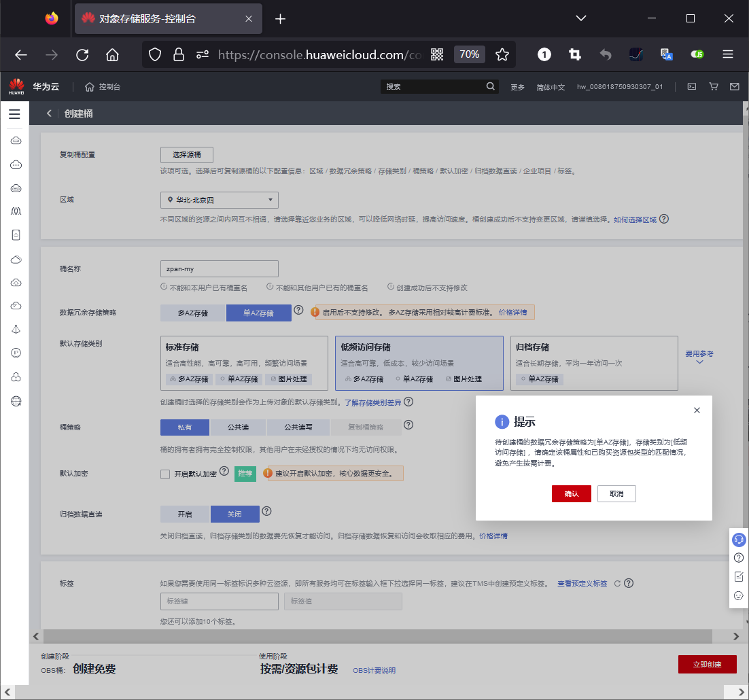
Task: Open the 查看预定义标签 link
Action: [x=582, y=584]
